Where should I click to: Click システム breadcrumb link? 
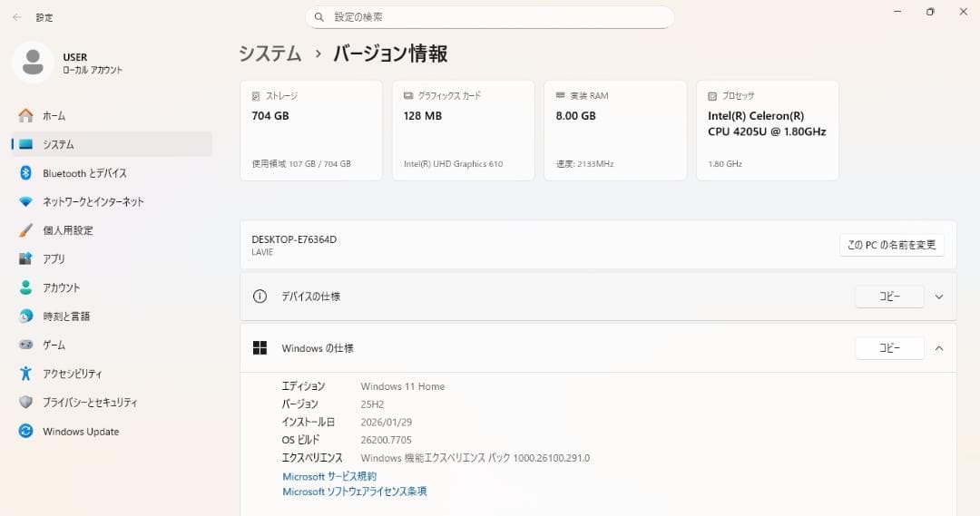[x=270, y=54]
